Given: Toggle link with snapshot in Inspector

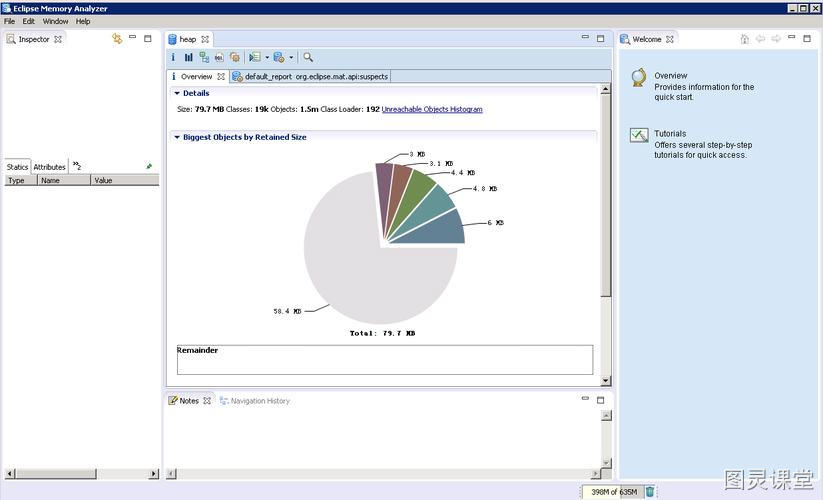Looking at the screenshot, I should click(x=117, y=39).
